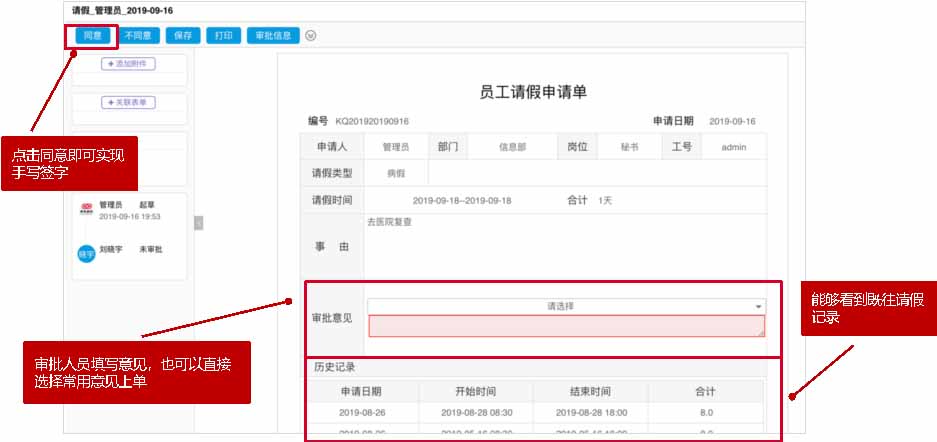This screenshot has width=937, height=442.
Task: Click the 申请日期 column header
Action: [x=360, y=391]
